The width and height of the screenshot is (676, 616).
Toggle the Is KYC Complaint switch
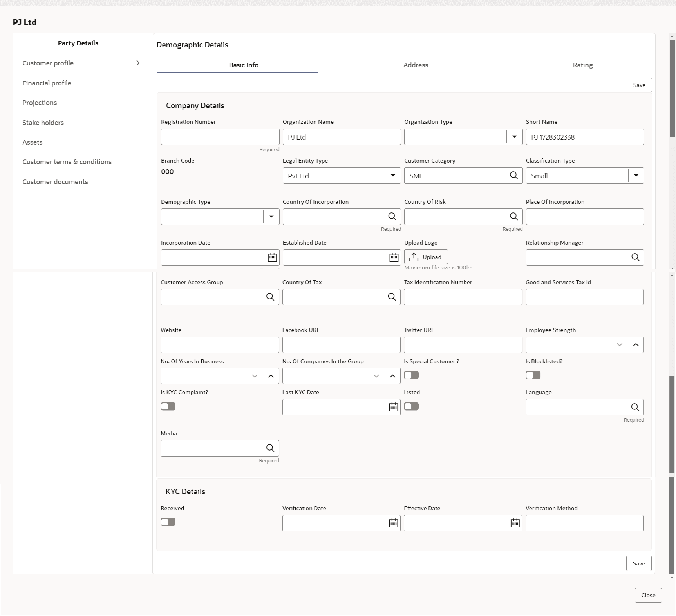tap(168, 407)
